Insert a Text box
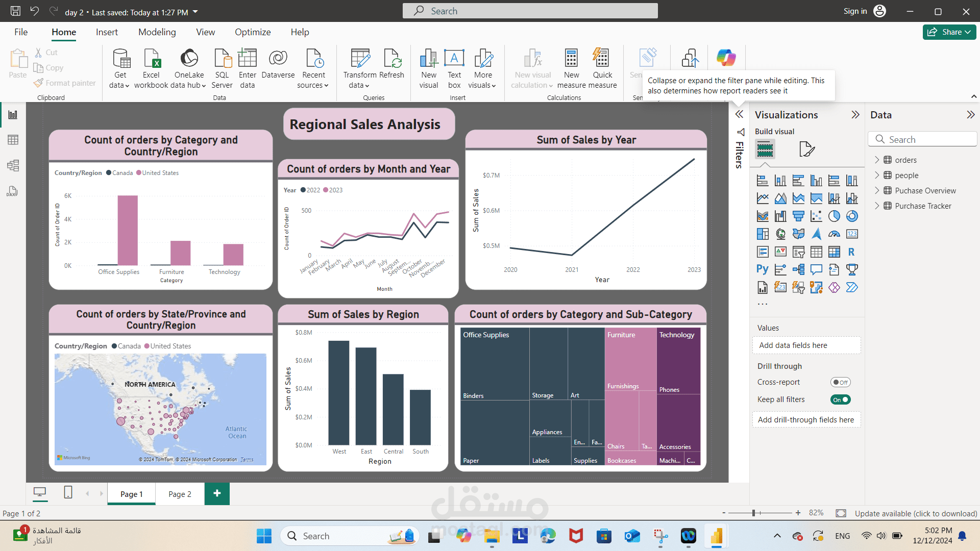Viewport: 980px width, 551px height. click(x=454, y=69)
